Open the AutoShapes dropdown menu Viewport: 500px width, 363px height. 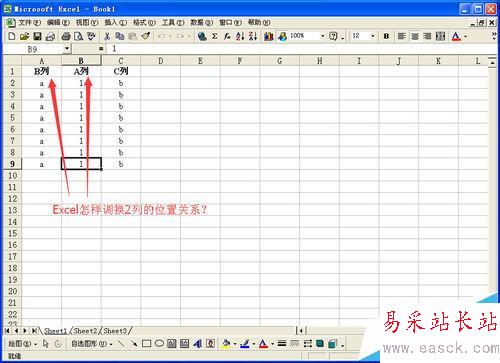tap(92, 343)
